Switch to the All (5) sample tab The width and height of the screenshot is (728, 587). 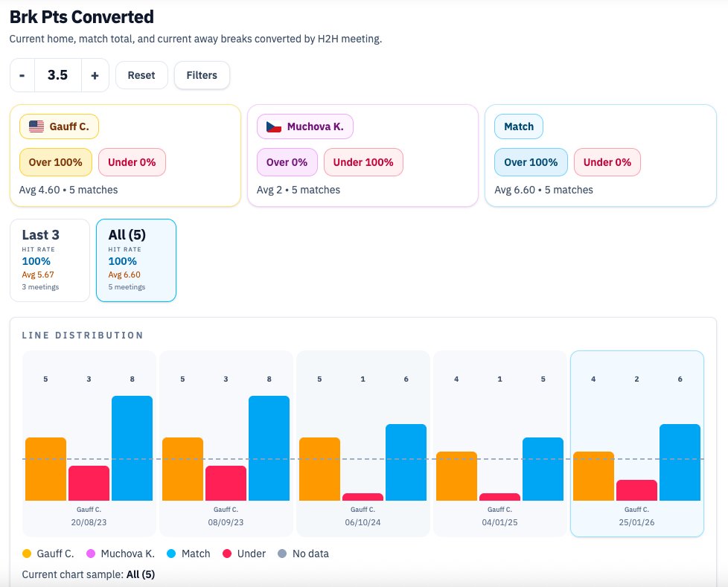(x=136, y=259)
